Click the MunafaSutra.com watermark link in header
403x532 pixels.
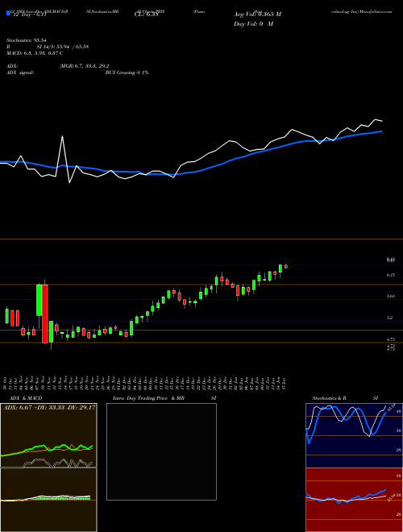point(376,11)
